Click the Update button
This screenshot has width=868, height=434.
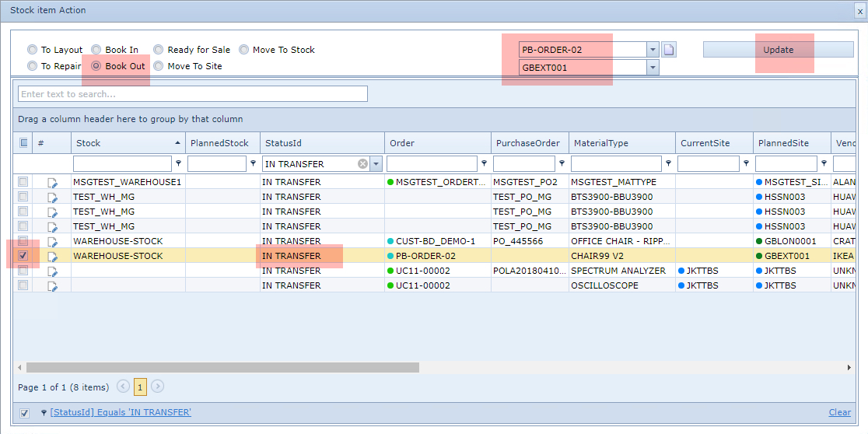click(x=778, y=50)
